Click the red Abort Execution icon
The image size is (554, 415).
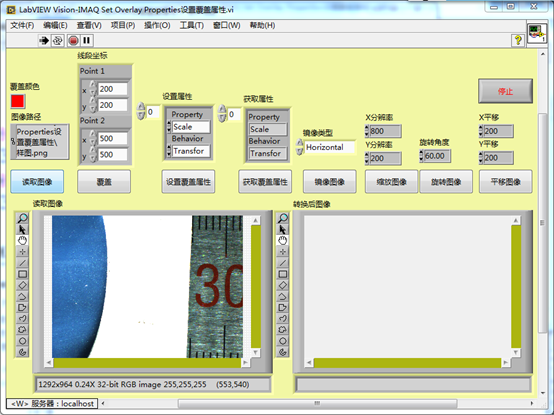[x=73, y=41]
